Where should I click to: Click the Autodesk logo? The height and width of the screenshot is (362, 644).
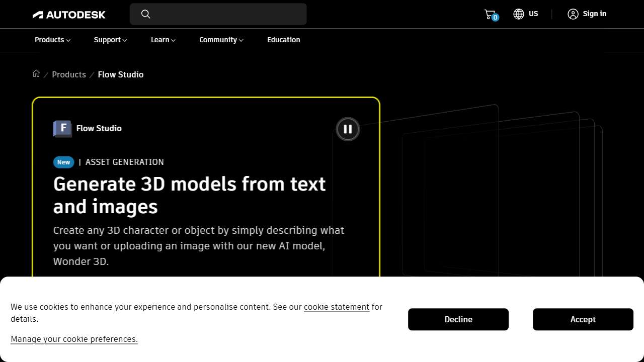(69, 15)
